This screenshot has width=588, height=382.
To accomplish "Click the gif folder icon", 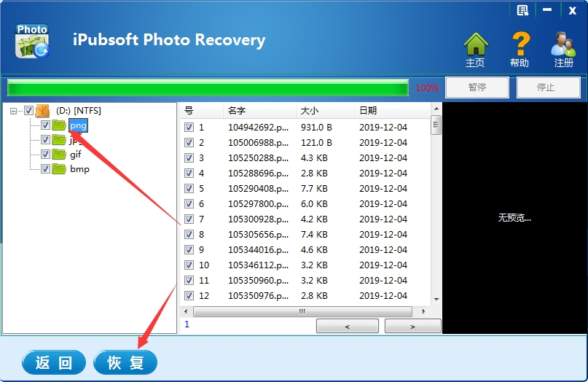I will click(59, 155).
